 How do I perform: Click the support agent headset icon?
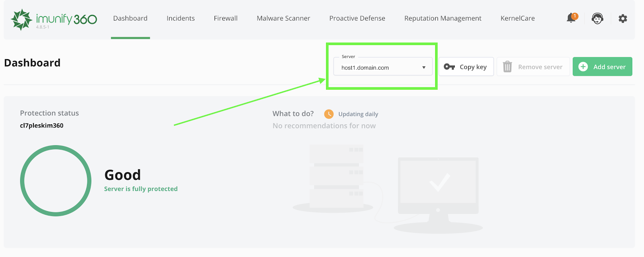point(597,19)
